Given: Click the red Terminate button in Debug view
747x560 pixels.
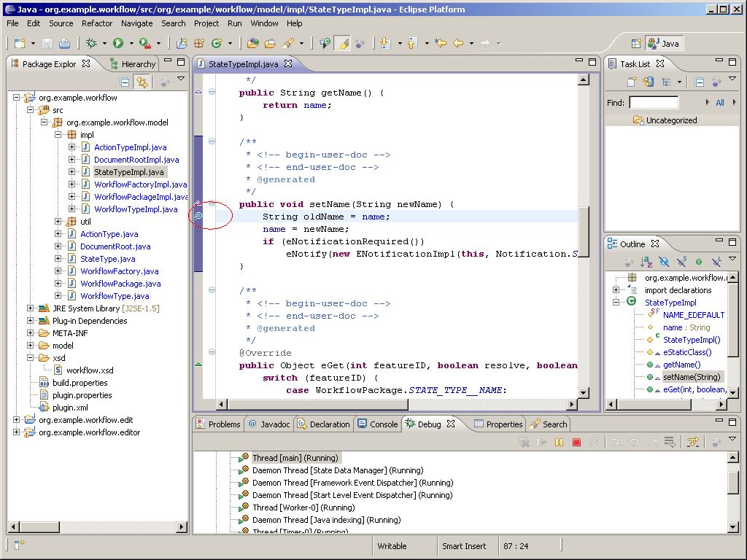Looking at the screenshot, I should (x=576, y=442).
